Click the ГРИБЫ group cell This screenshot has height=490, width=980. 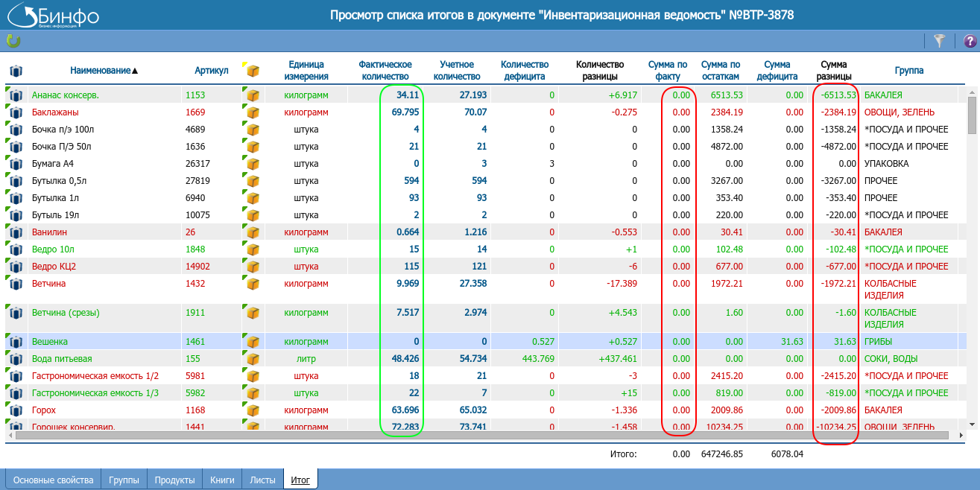click(879, 342)
